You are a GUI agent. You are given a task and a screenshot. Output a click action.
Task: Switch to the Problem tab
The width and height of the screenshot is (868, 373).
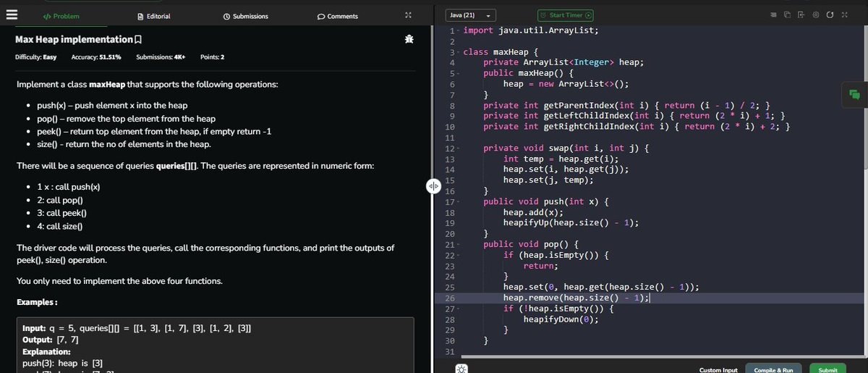61,16
